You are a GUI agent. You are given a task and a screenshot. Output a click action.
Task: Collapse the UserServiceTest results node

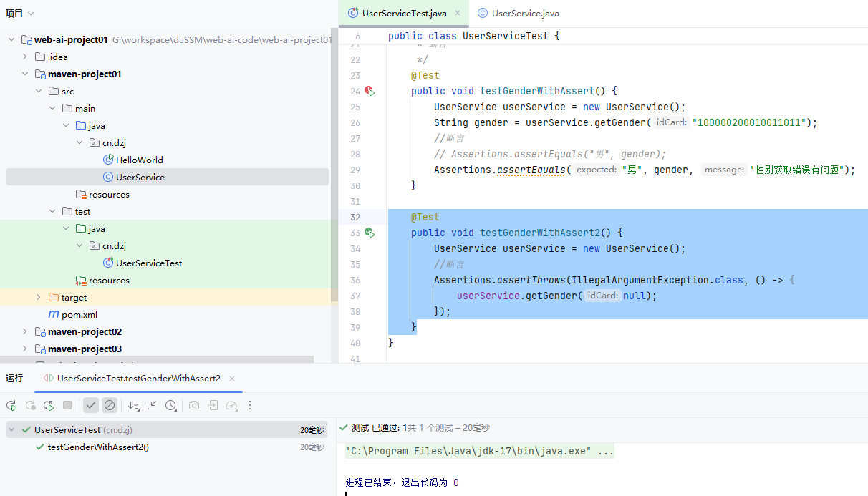pyautogui.click(x=12, y=430)
